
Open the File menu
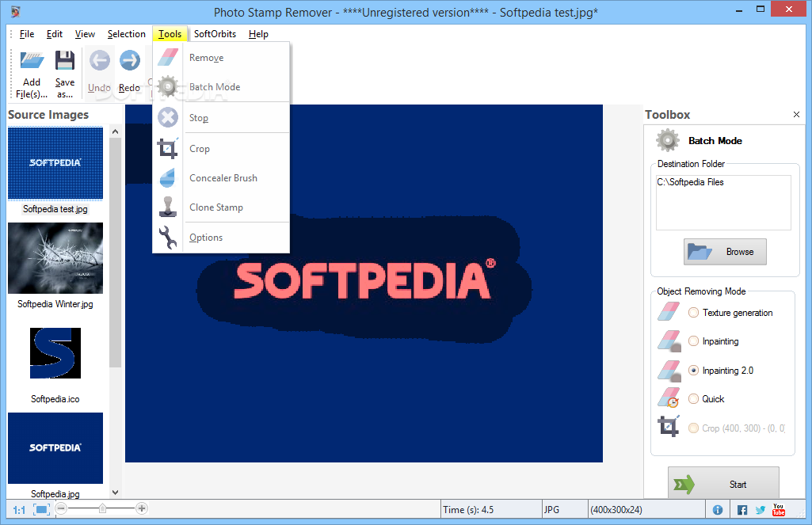click(27, 34)
